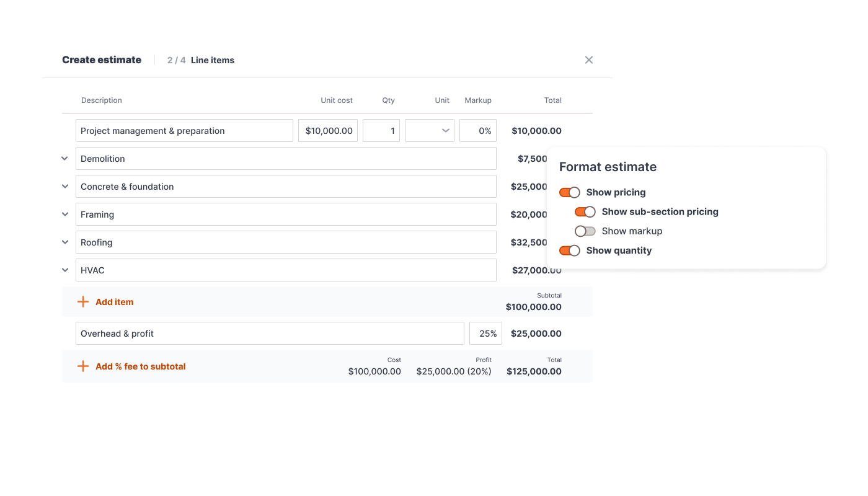Turn off Show sub-section pricing
Image resolution: width=868 pixels, height=496 pixels.
585,212
